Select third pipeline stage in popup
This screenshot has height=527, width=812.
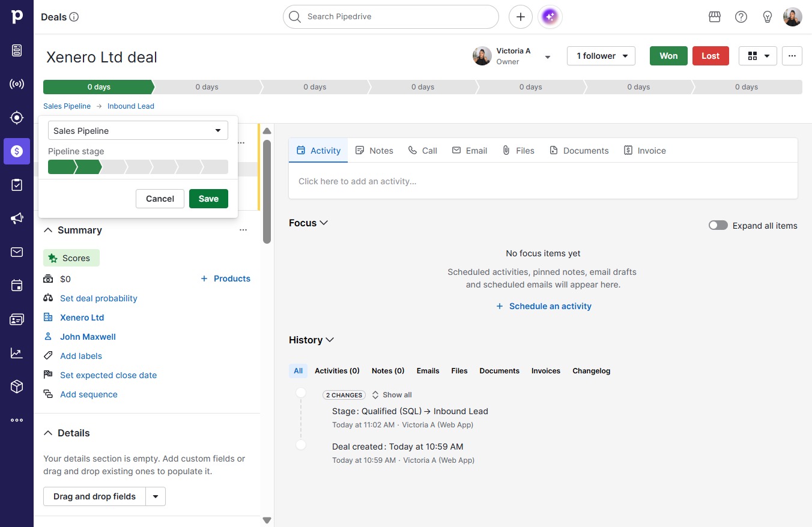coord(113,167)
